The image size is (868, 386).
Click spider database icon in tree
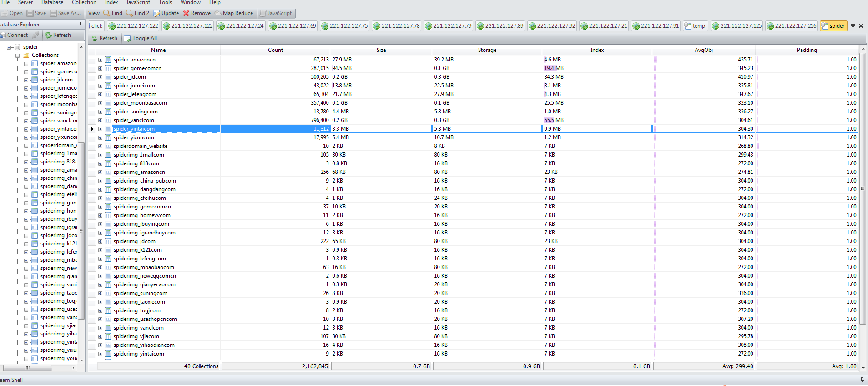click(17, 47)
